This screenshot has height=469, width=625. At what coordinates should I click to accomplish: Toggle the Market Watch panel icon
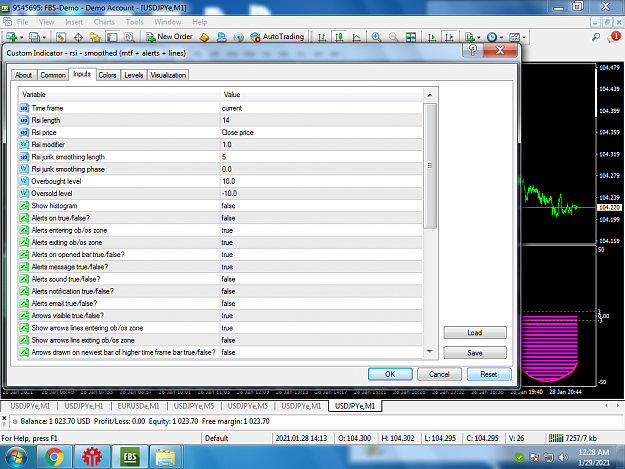tap(61, 37)
